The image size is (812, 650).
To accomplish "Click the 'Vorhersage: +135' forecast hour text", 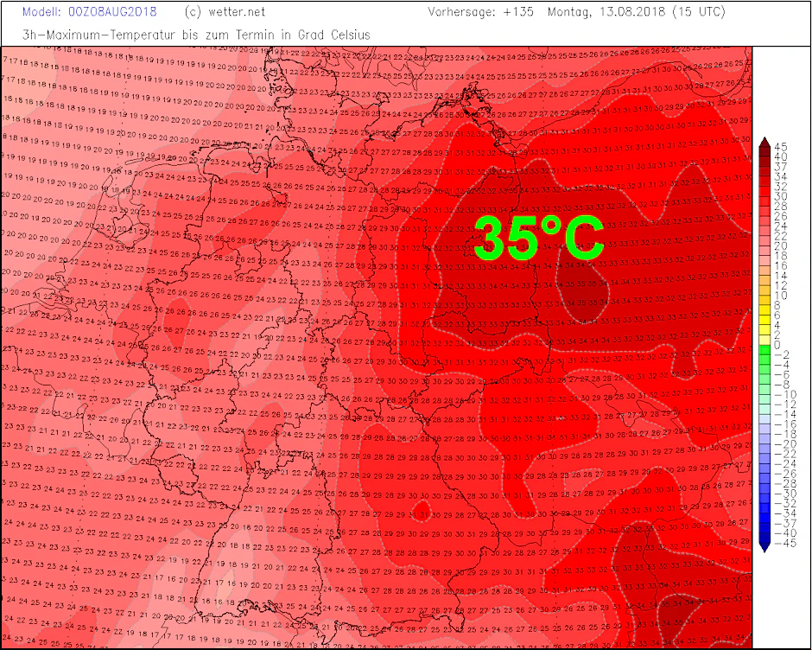I will (480, 12).
